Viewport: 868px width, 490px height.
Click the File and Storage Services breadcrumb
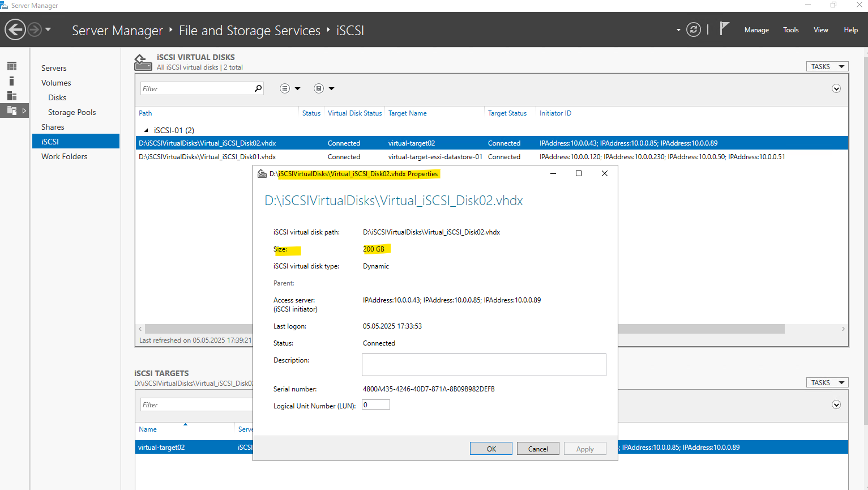tap(250, 31)
